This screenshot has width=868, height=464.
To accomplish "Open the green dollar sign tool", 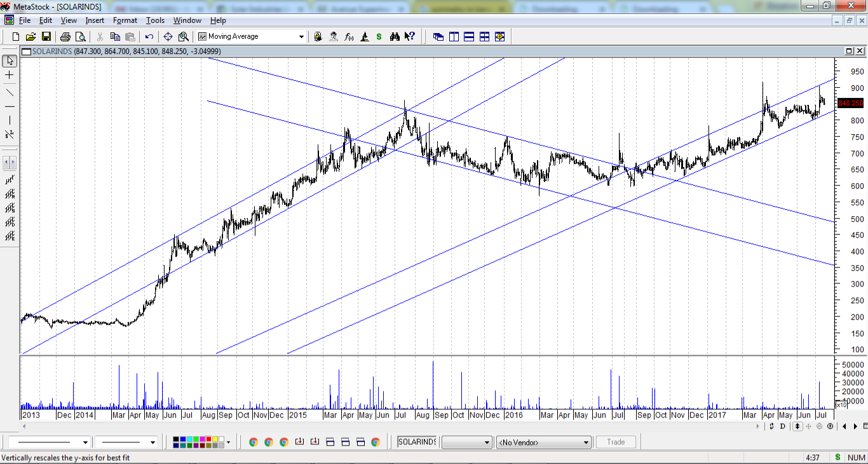I will tap(379, 37).
